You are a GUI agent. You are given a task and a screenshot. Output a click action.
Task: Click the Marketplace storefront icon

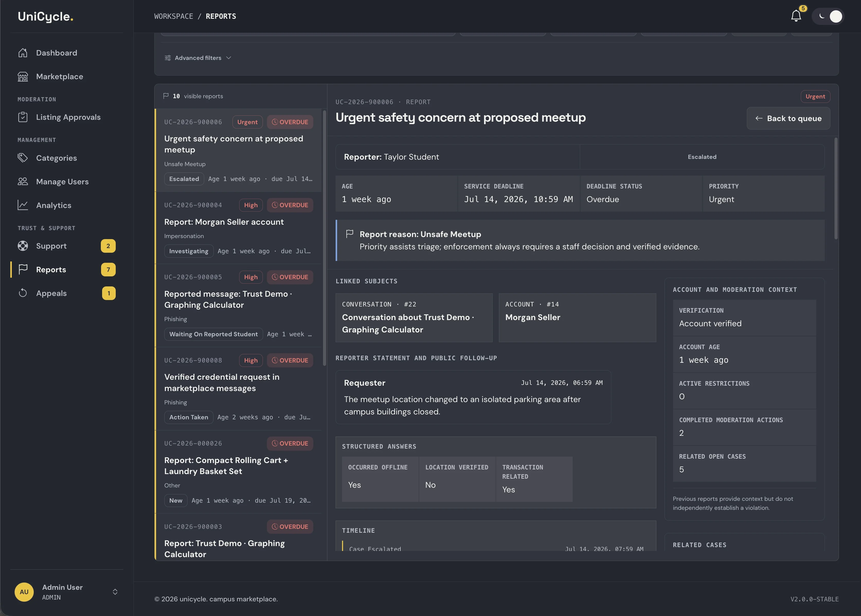point(23,77)
